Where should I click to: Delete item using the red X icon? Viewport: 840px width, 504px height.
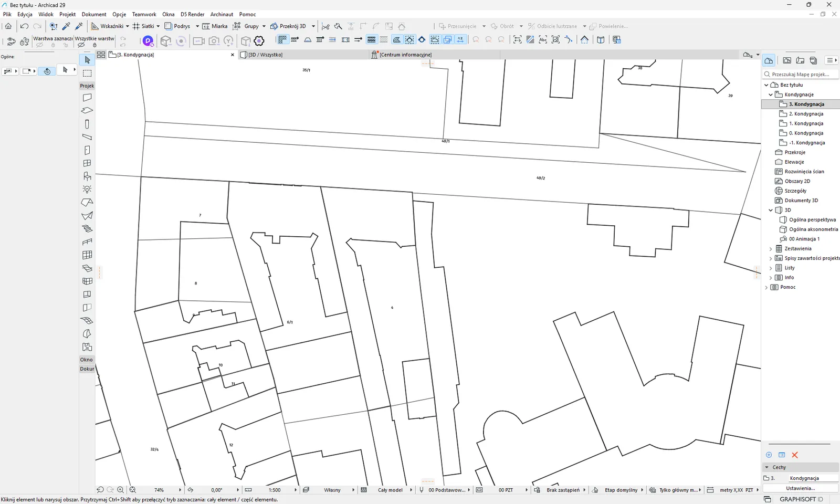point(795,455)
